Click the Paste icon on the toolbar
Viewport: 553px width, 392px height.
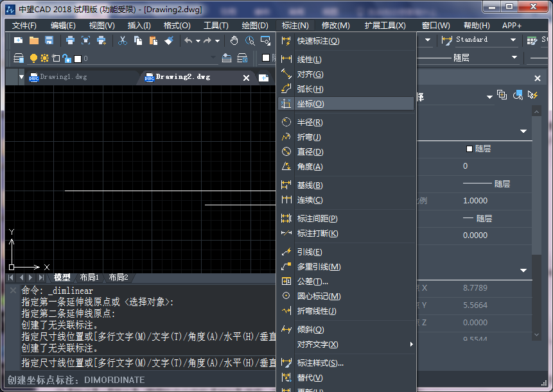pos(152,40)
